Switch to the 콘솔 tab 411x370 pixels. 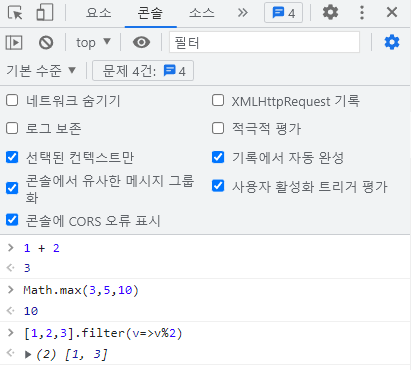point(150,13)
